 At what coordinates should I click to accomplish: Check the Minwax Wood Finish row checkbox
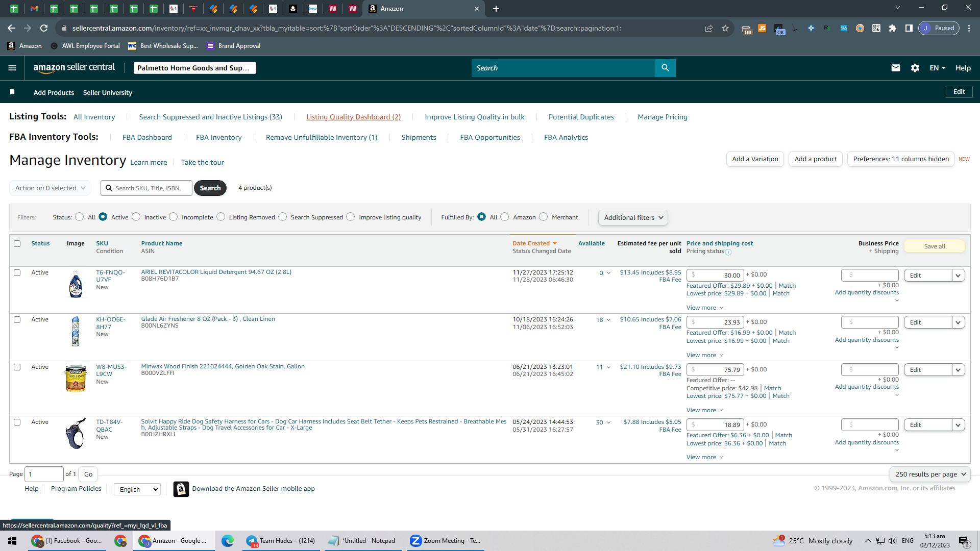point(17,367)
